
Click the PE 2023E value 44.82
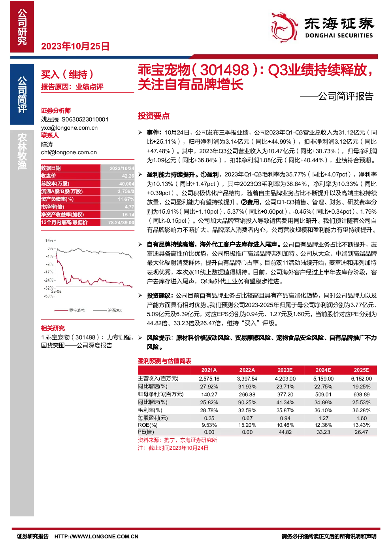(x=285, y=432)
